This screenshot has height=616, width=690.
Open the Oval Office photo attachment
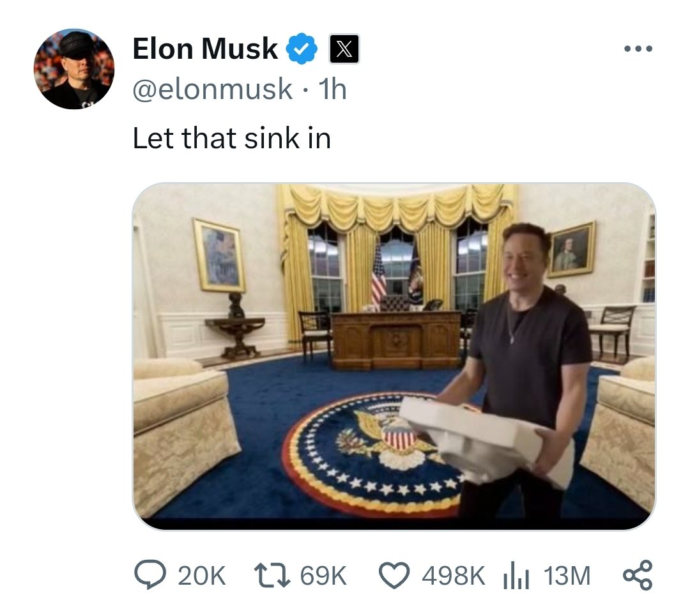click(394, 357)
